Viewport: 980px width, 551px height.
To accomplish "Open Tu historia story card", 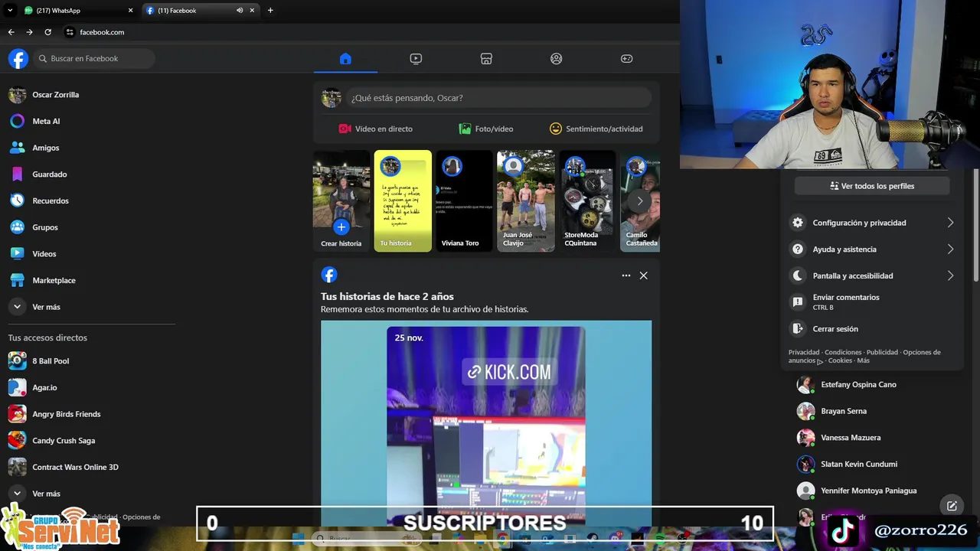I will click(403, 201).
